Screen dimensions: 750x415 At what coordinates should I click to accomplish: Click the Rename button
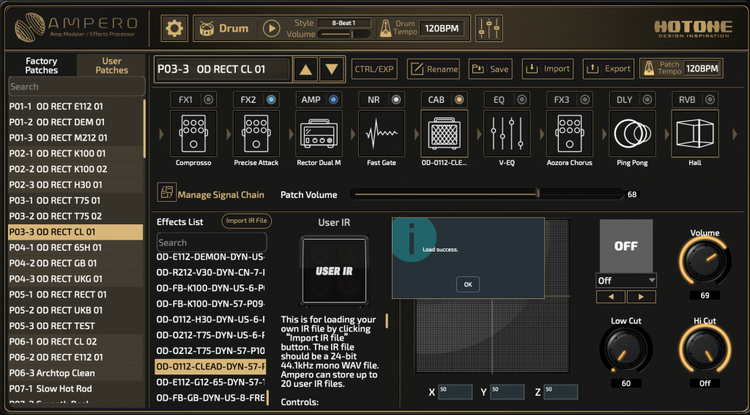tap(433, 69)
